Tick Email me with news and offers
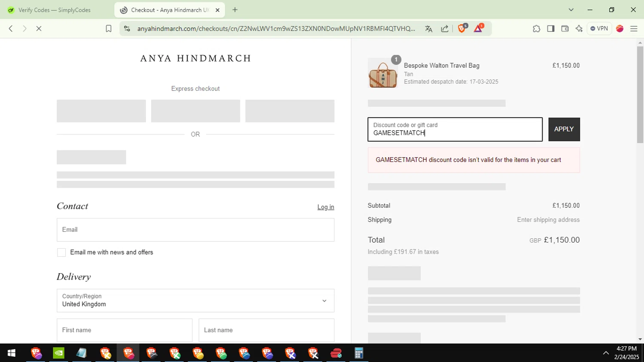 (61, 252)
